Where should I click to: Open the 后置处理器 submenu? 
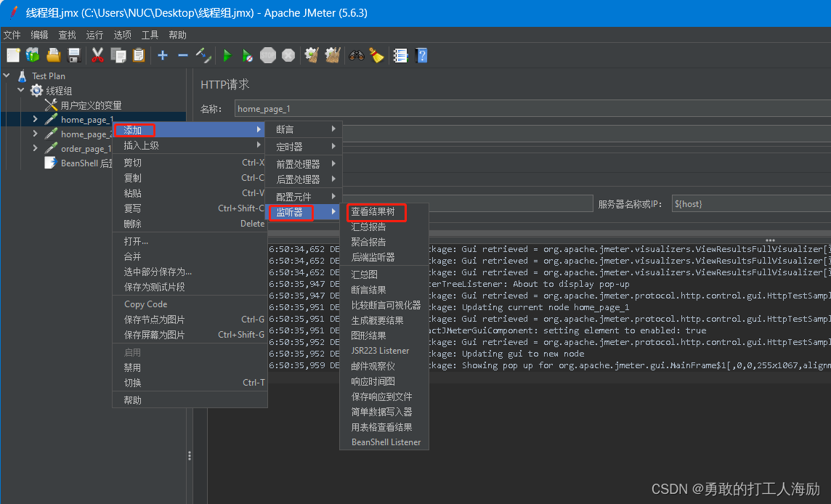304,179
